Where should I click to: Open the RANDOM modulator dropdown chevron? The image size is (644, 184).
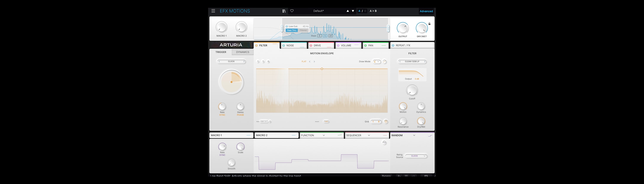pos(414,135)
